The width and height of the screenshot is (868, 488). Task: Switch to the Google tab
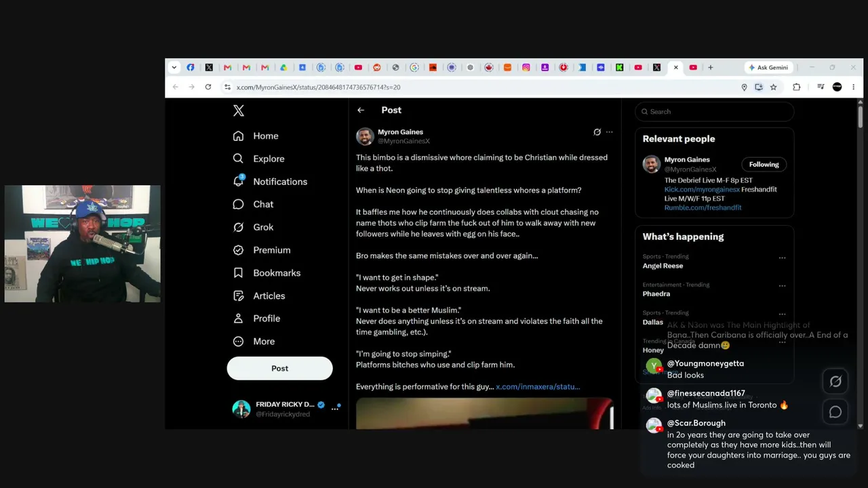tap(414, 67)
